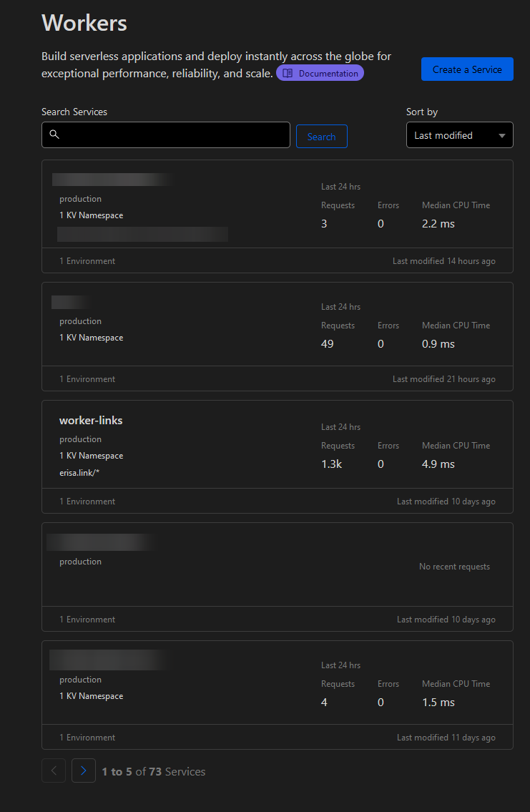Click the 1.3k requests value
Image resolution: width=530 pixels, height=812 pixels.
(331, 464)
